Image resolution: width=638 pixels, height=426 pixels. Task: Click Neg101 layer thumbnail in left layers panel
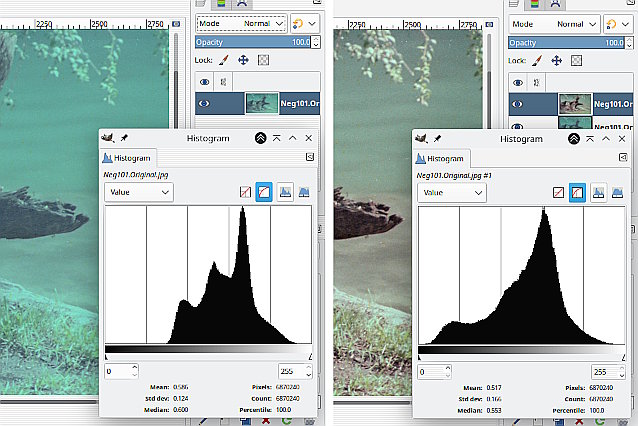tap(262, 103)
